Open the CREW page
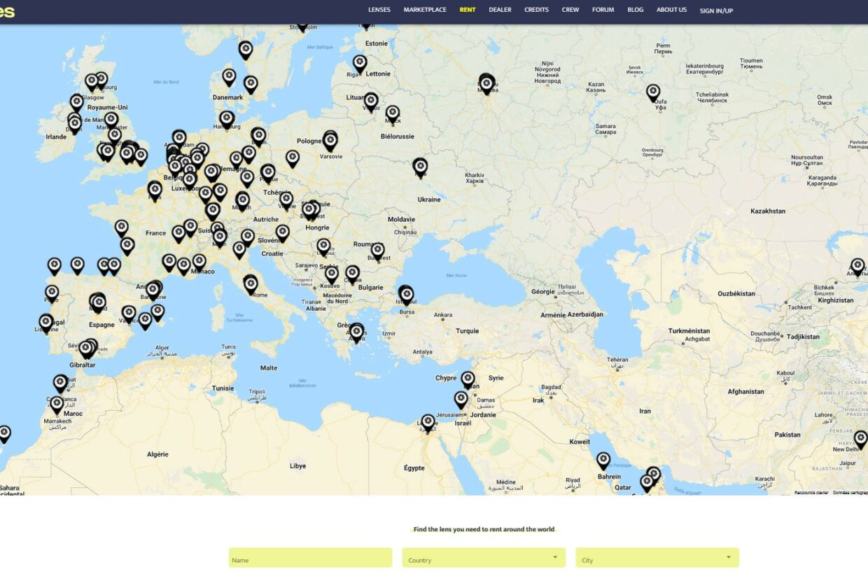 (x=570, y=10)
